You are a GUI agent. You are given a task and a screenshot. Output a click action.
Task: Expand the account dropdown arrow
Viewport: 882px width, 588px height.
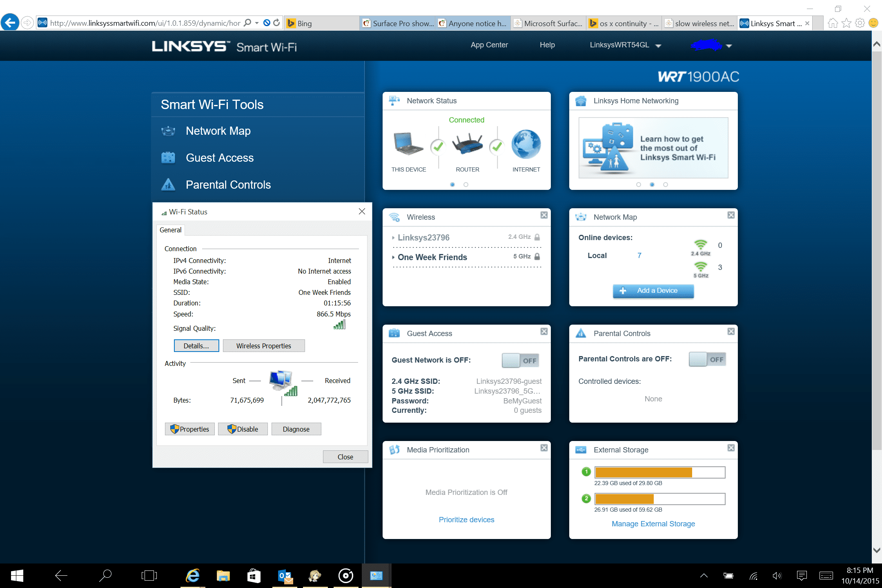[729, 46]
